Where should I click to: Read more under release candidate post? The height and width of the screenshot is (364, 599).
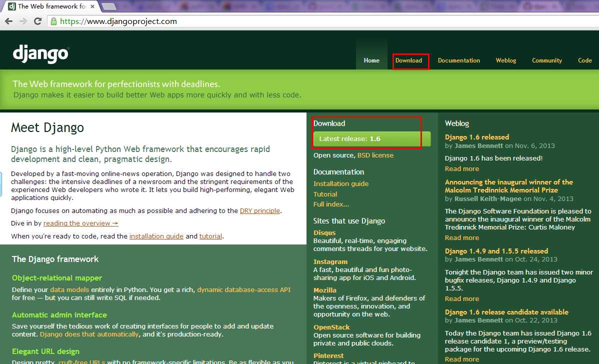click(461, 359)
